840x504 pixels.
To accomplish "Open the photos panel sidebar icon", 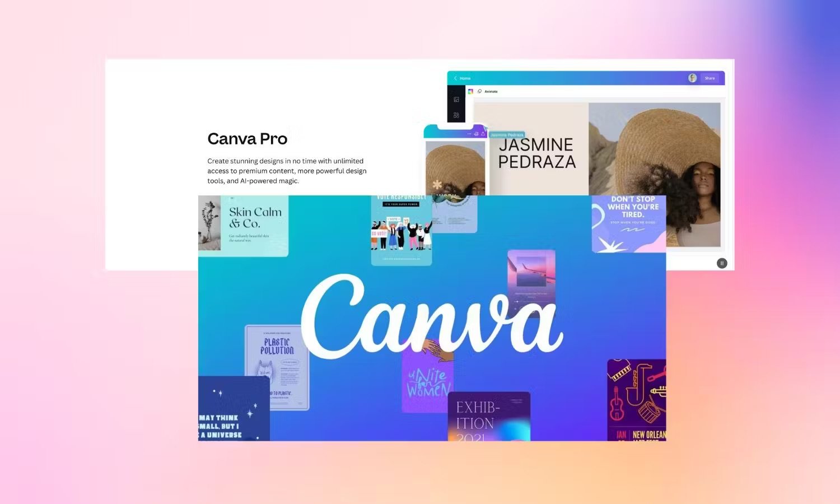I will pyautogui.click(x=456, y=100).
